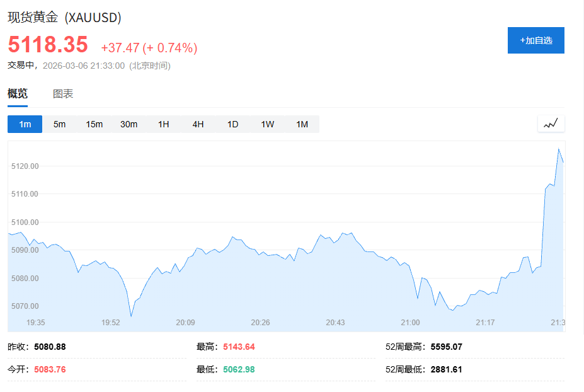The width and height of the screenshot is (584, 392).
Task: Pick the 4H timeframe button
Action: tap(198, 124)
